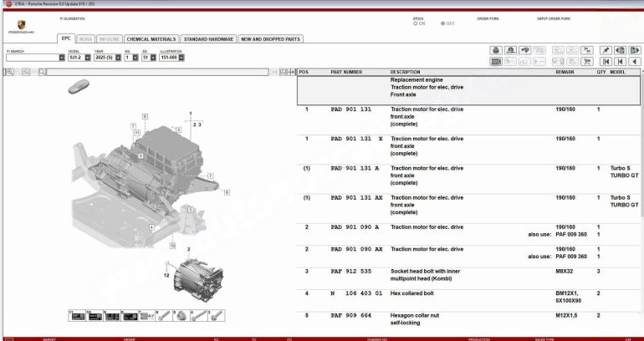This screenshot has width=644, height=341.
Task: Open the New and Dropped Parts tab
Action: pyautogui.click(x=269, y=38)
